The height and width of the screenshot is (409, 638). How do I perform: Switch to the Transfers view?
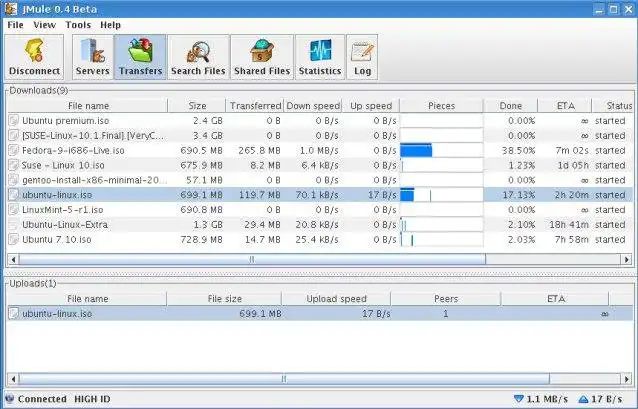140,57
